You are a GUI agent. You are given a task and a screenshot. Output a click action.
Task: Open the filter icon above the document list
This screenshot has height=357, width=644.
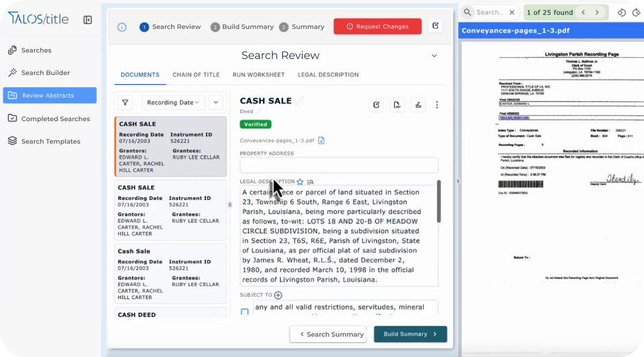point(126,102)
